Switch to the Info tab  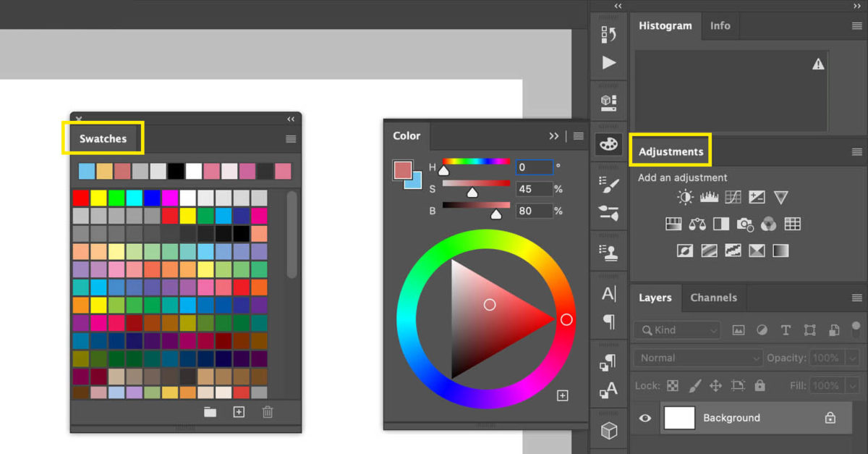720,26
